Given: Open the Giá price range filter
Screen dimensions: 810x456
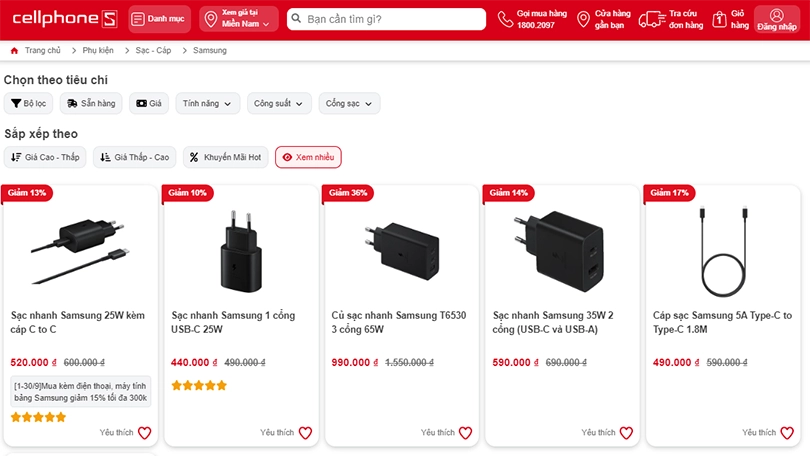Looking at the screenshot, I should (150, 103).
